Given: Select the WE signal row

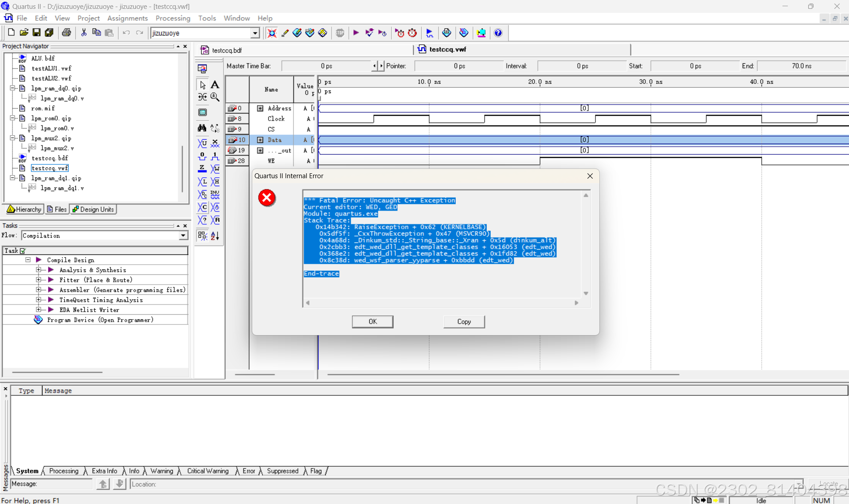Looking at the screenshot, I should (x=271, y=161).
